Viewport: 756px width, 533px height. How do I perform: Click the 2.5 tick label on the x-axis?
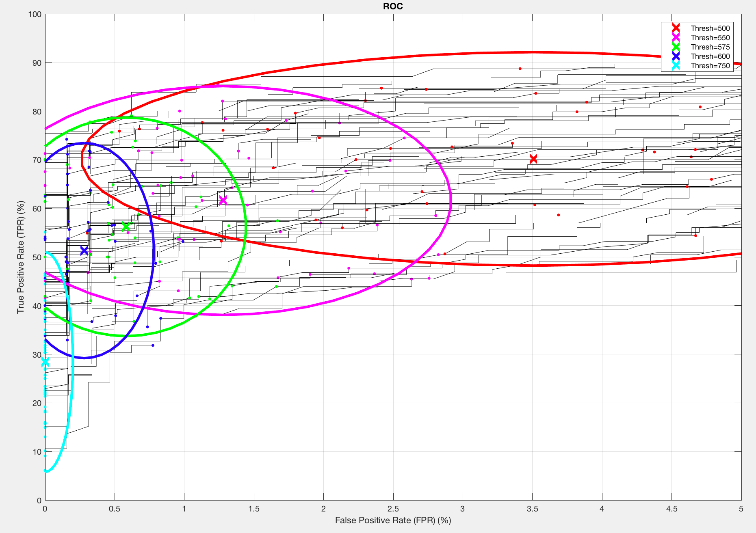click(393, 509)
